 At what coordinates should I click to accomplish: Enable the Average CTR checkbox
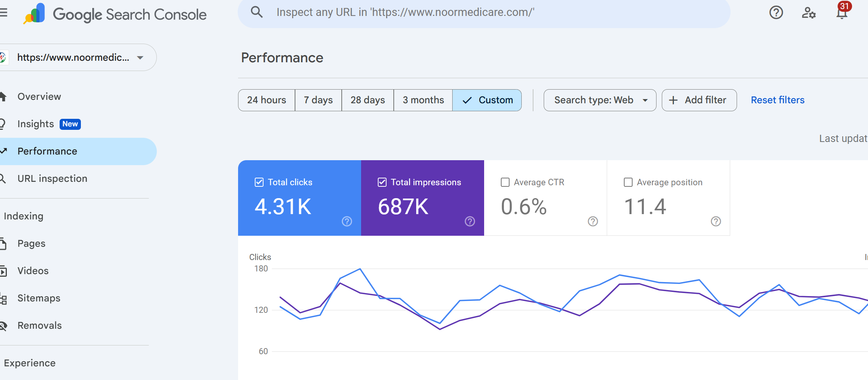(505, 182)
